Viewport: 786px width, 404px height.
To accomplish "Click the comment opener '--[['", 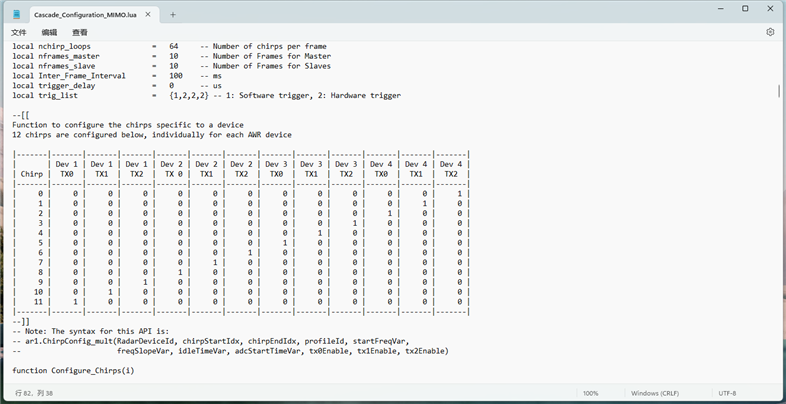I will [x=21, y=115].
